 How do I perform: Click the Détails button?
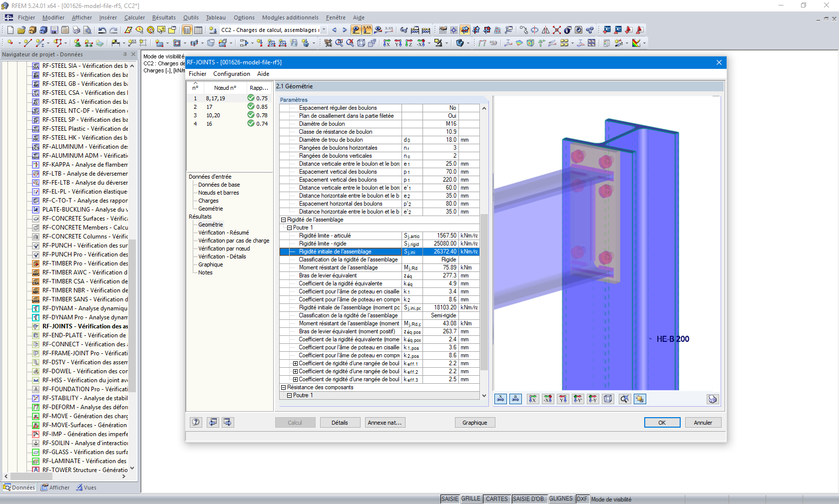point(340,423)
